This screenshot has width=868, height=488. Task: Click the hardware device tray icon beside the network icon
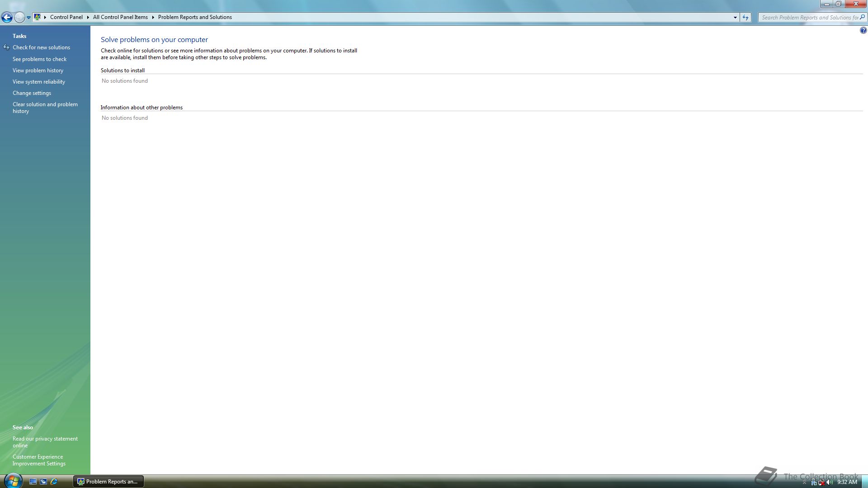pyautogui.click(x=813, y=482)
